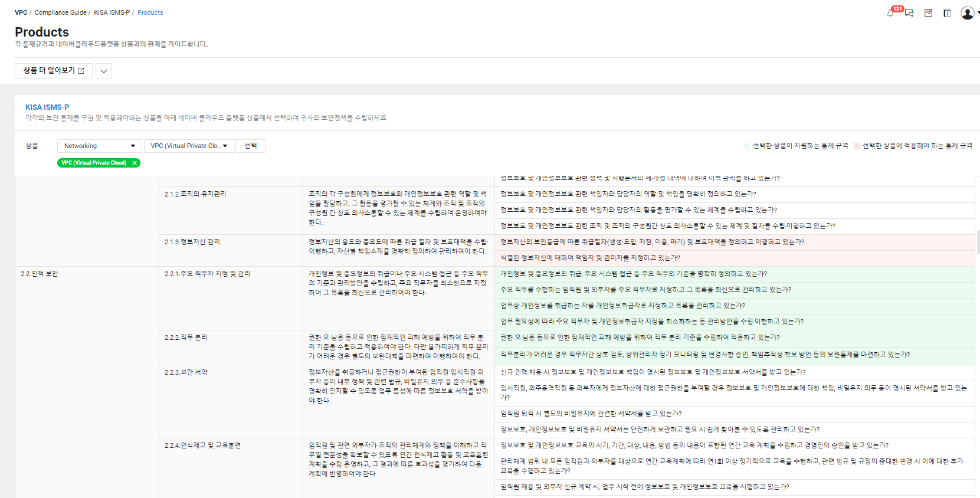
Task: Navigate to Compliance Guide breadcrumb
Action: pyautogui.click(x=60, y=12)
